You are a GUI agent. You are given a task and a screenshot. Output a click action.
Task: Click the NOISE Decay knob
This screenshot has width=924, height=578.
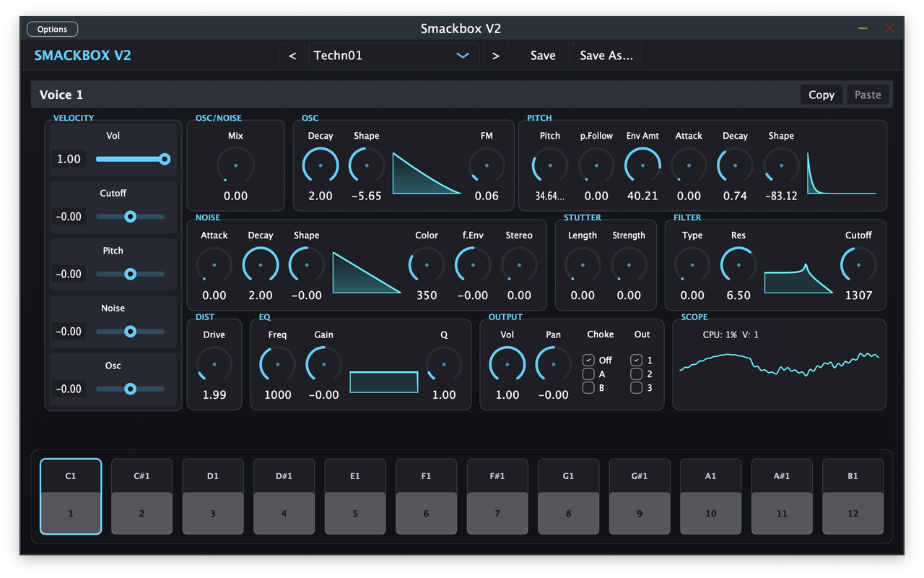[x=261, y=265]
